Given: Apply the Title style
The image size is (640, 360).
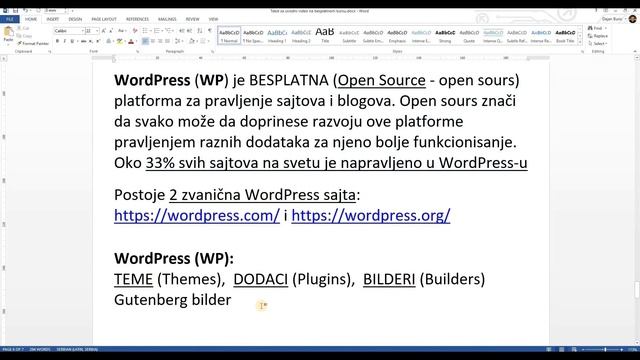Looking at the screenshot, I should (x=325, y=36).
